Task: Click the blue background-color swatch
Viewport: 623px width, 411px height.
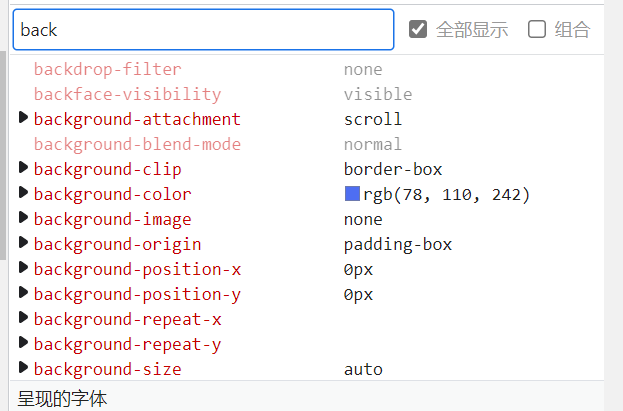Action: 352,194
